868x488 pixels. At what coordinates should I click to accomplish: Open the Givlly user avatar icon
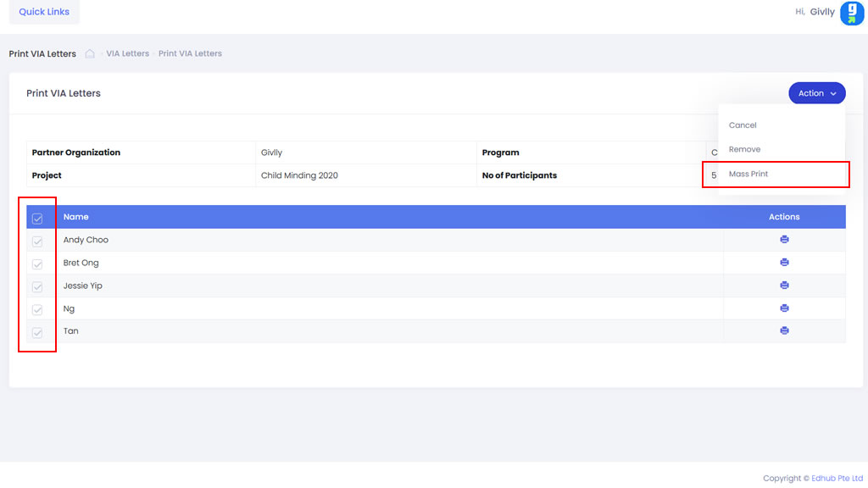pos(851,13)
